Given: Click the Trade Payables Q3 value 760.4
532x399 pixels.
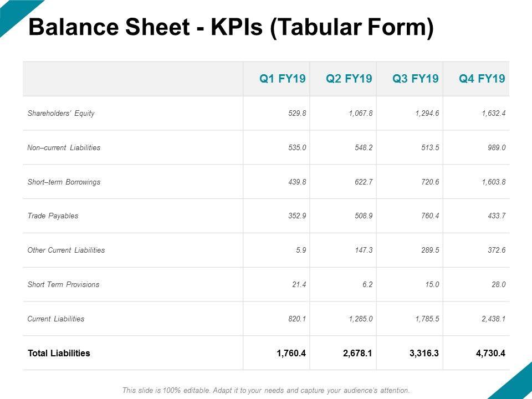Looking at the screenshot, I should pyautogui.click(x=430, y=216).
